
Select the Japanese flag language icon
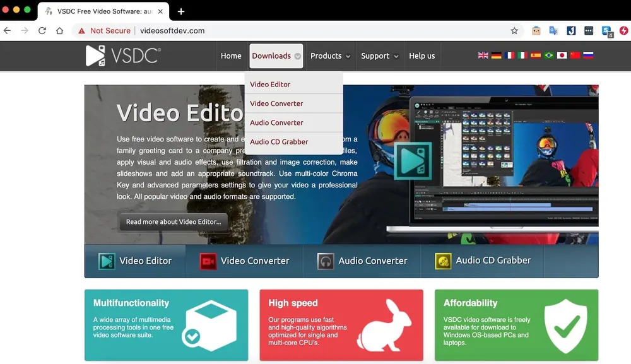tap(562, 56)
